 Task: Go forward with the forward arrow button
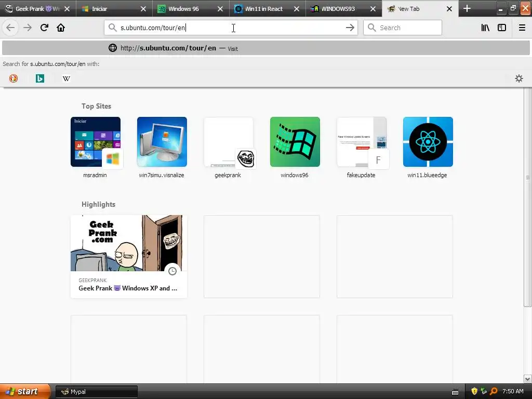coord(28,28)
